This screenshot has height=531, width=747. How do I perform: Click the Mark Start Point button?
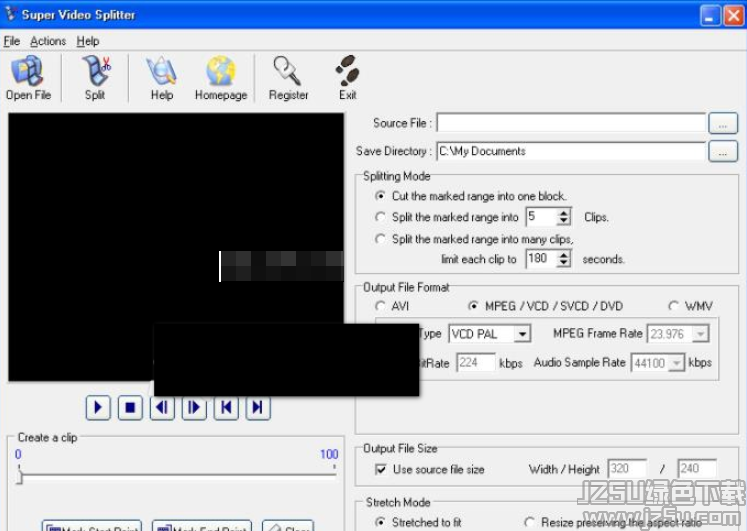[x=92, y=526]
